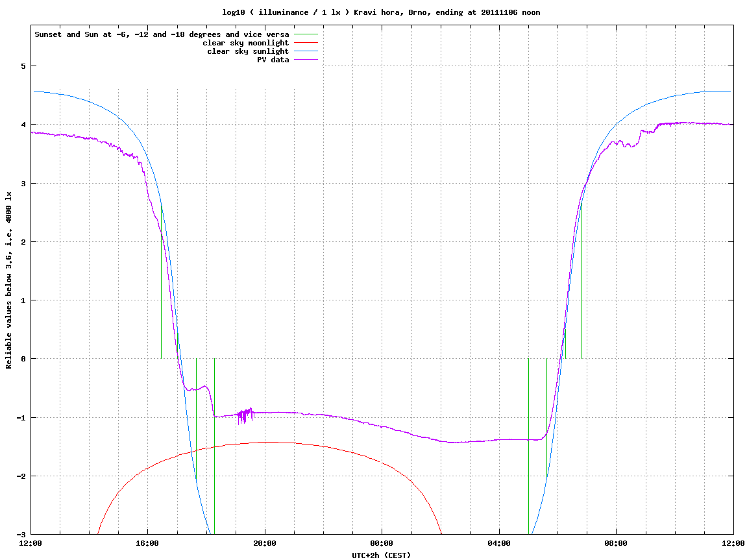Click the y-axis label '5'
This screenshot has height=560, width=747.
[x=23, y=66]
